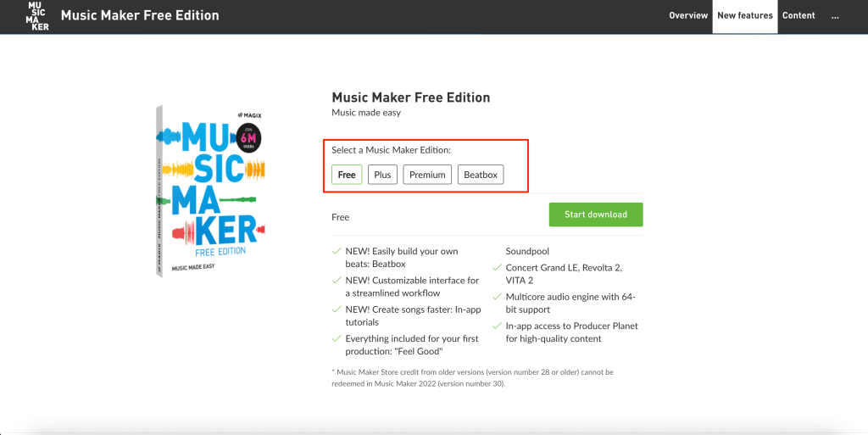Click the Music Maker product box image

pos(211,191)
